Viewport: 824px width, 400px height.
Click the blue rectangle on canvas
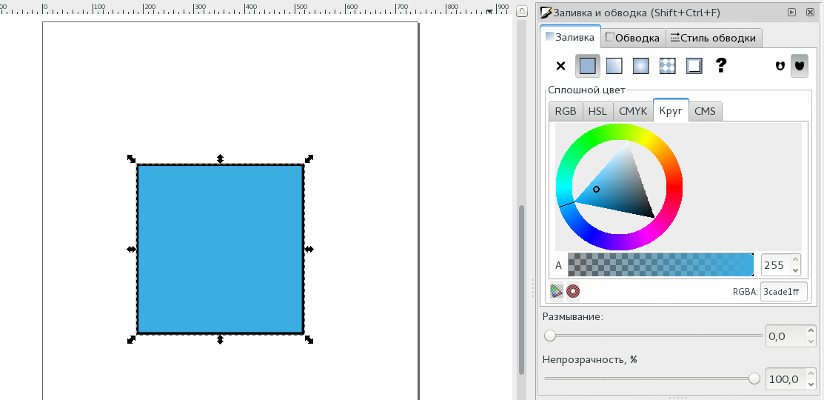[x=220, y=249]
